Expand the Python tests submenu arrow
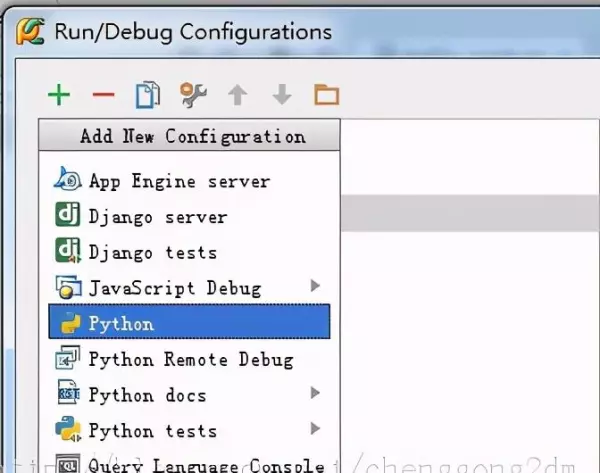The image size is (600, 473). (x=315, y=428)
